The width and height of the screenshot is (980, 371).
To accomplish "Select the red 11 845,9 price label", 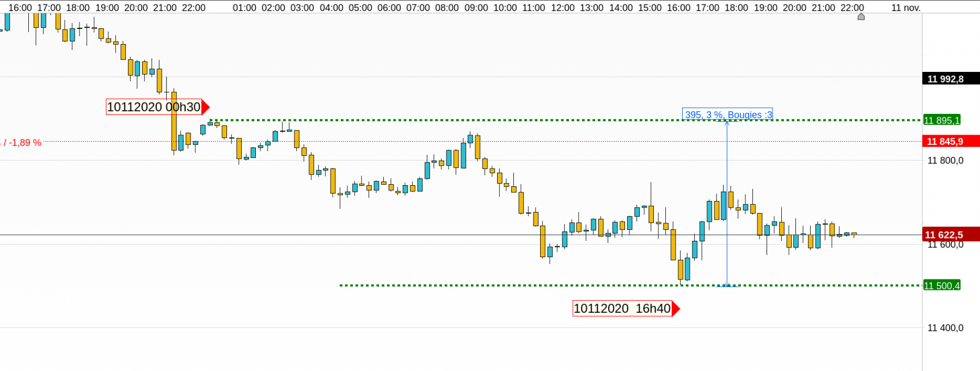I will [951, 141].
